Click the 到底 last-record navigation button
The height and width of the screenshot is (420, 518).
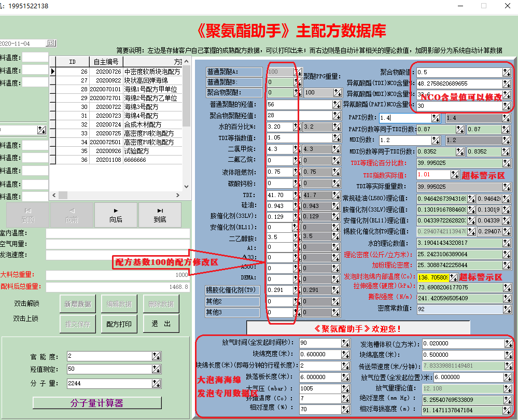coord(160,215)
